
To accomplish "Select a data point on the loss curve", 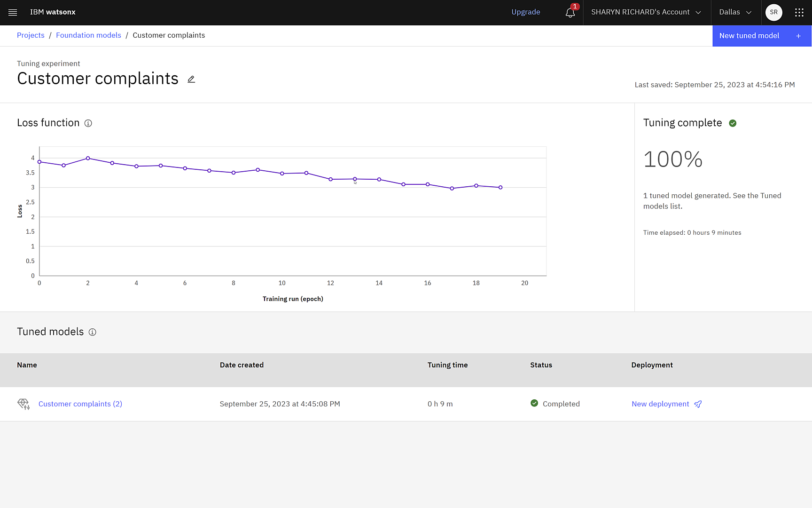I will pyautogui.click(x=354, y=179).
